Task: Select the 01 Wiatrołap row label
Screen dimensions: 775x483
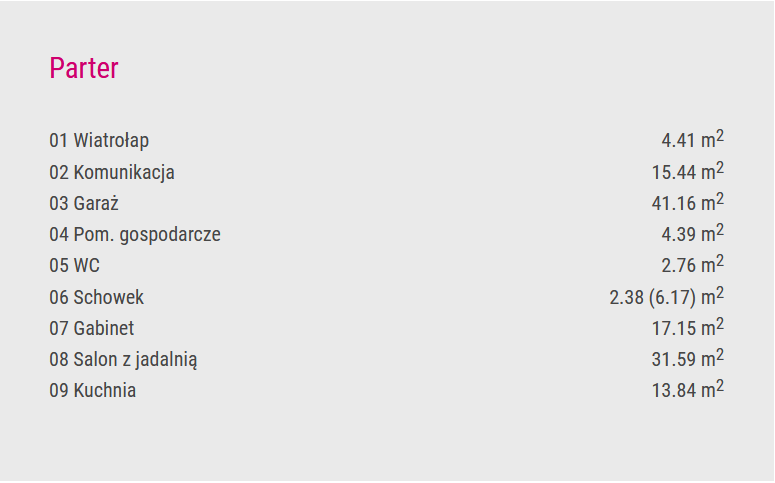Action: 99,140
